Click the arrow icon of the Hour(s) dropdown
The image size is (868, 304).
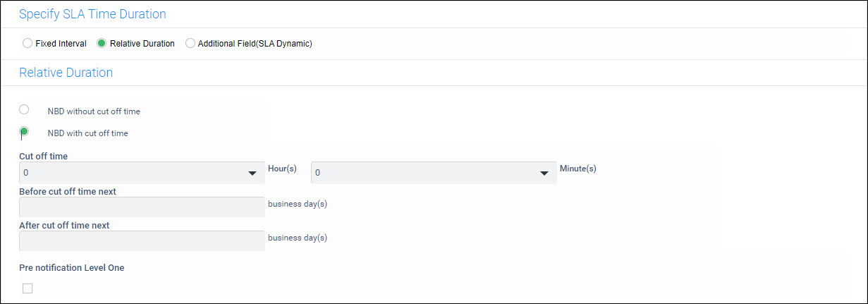coord(252,174)
